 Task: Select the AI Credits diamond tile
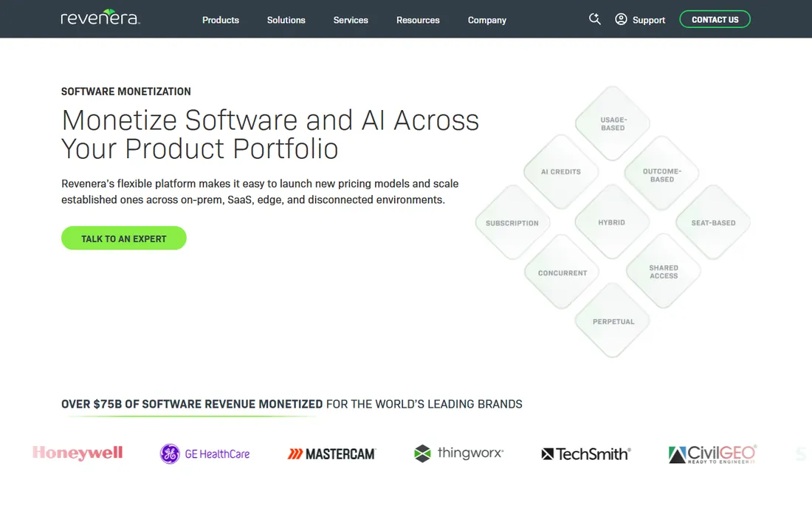(561, 171)
